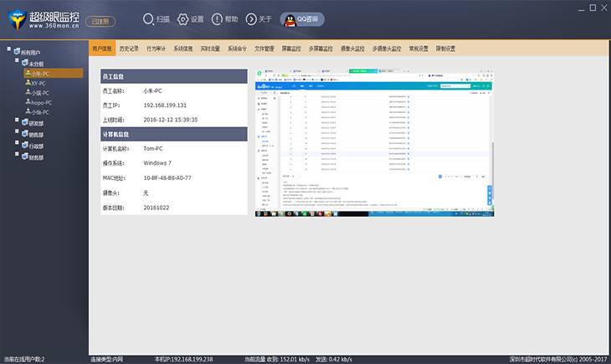Select XY-PC user icon in tree
The image size is (611, 364).
tap(26, 83)
